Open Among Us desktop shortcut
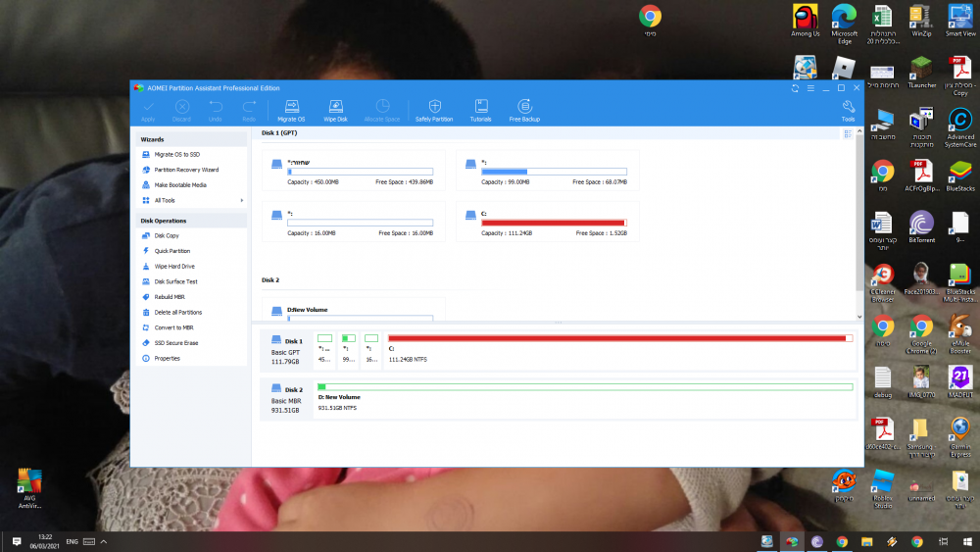The height and width of the screenshot is (552, 980). point(805,22)
